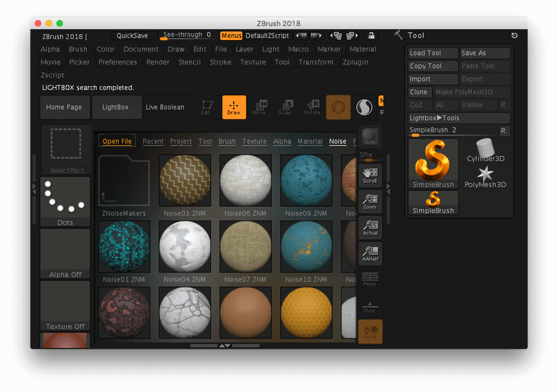
Task: Open the Dots stroke picker
Action: 65,202
